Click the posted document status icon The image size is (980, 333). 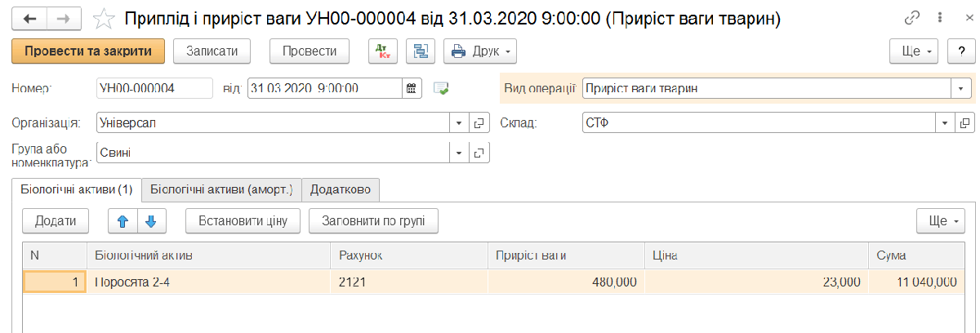pos(442,88)
